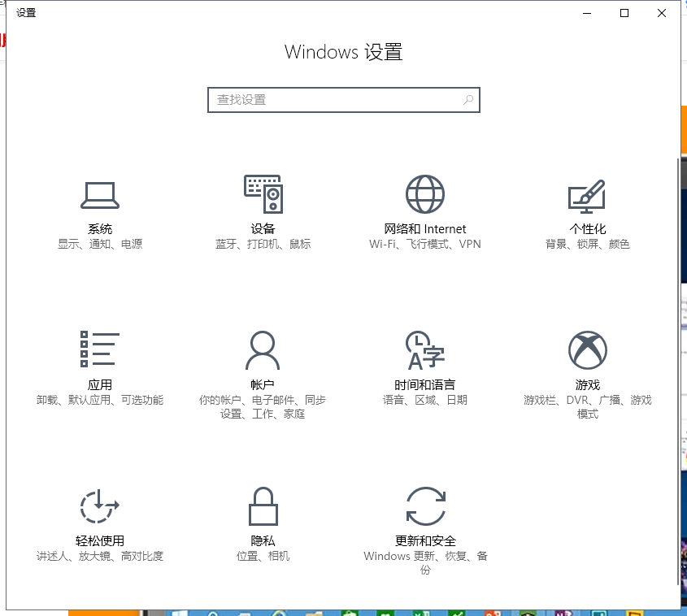
Task: Open 轻松使用 via the dashed clock icon
Action: (100, 506)
